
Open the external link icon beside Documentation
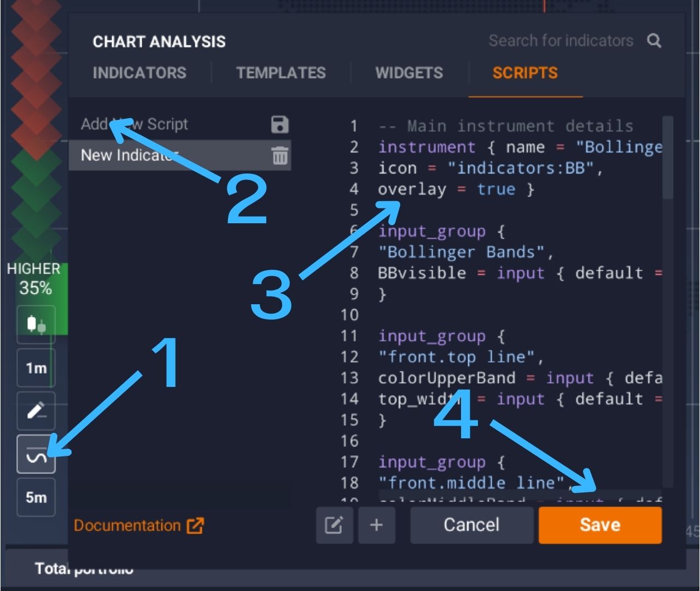195,525
